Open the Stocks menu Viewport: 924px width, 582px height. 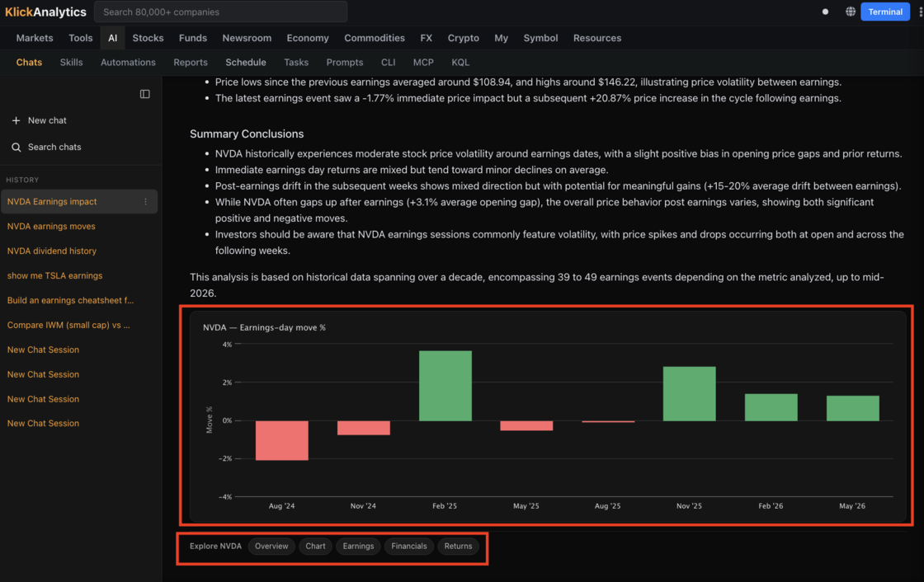point(148,38)
